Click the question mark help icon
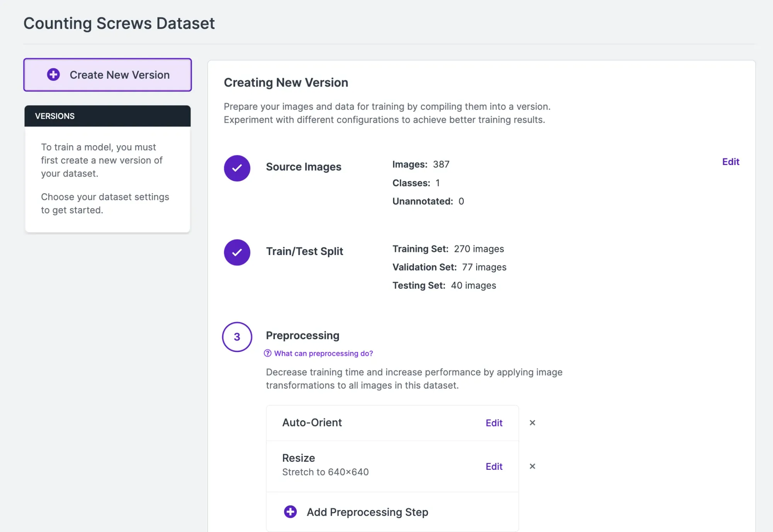This screenshot has width=773, height=532. (267, 353)
